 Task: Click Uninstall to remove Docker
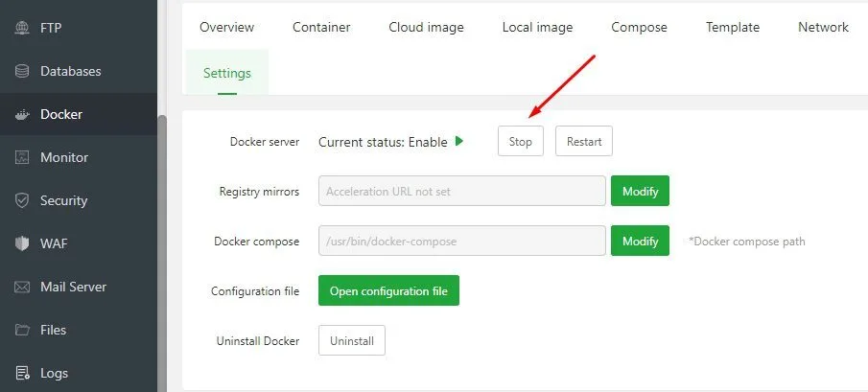click(x=352, y=340)
